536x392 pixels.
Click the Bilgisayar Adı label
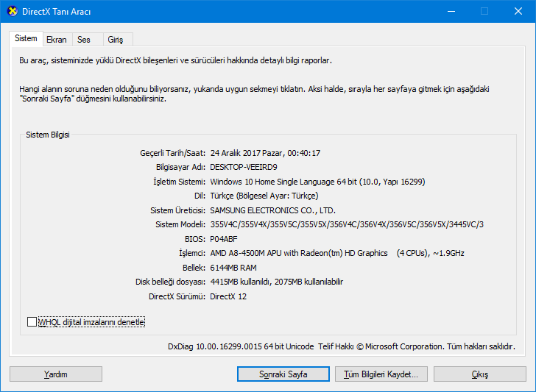click(181, 168)
